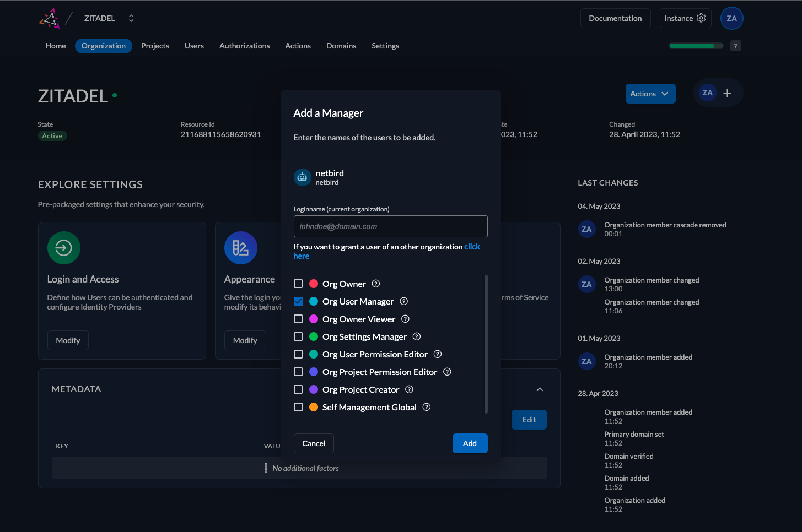Click the plus icon to add manager
This screenshot has width=802, height=532.
point(727,93)
